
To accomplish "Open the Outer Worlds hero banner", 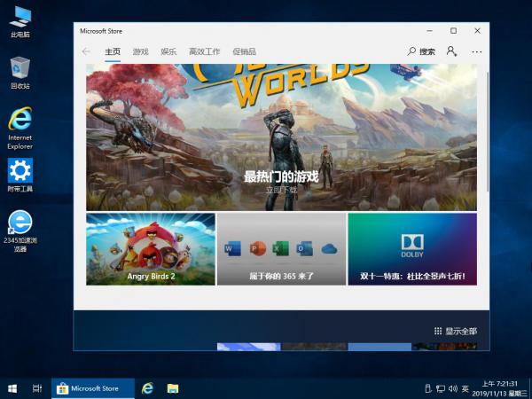I will coord(281,137).
